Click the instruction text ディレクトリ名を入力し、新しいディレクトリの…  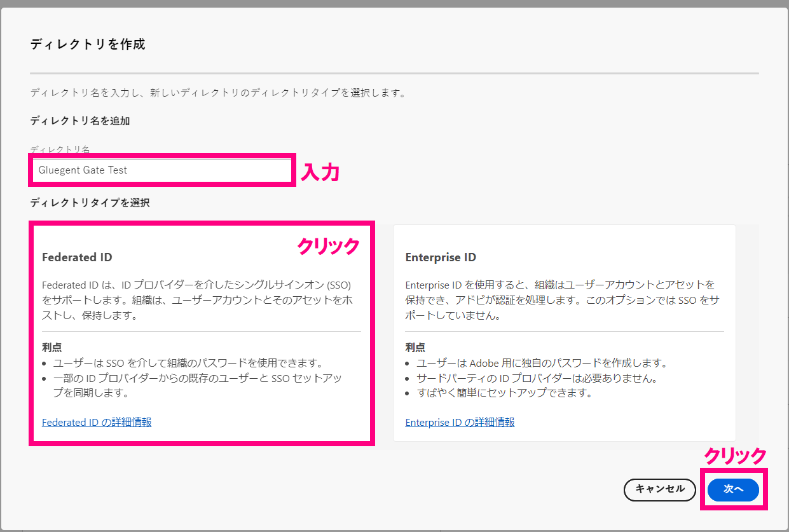(218, 93)
